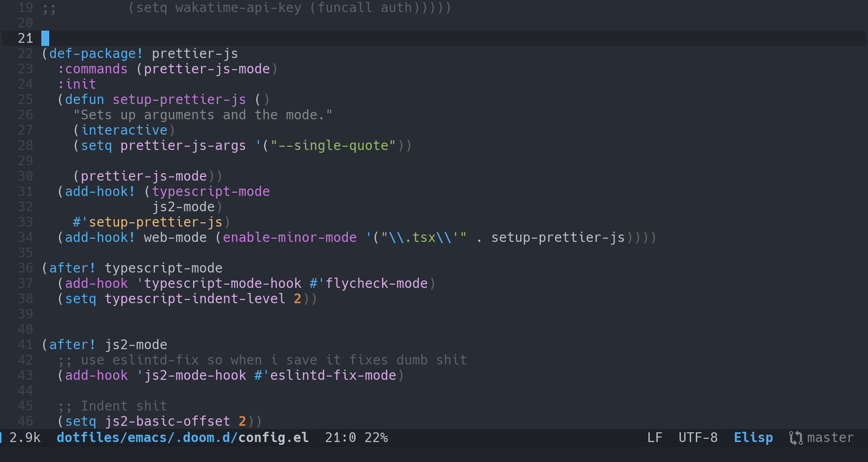Select the Elisp major-mode indicator
Screen dimensions: 868x462
pos(753,437)
